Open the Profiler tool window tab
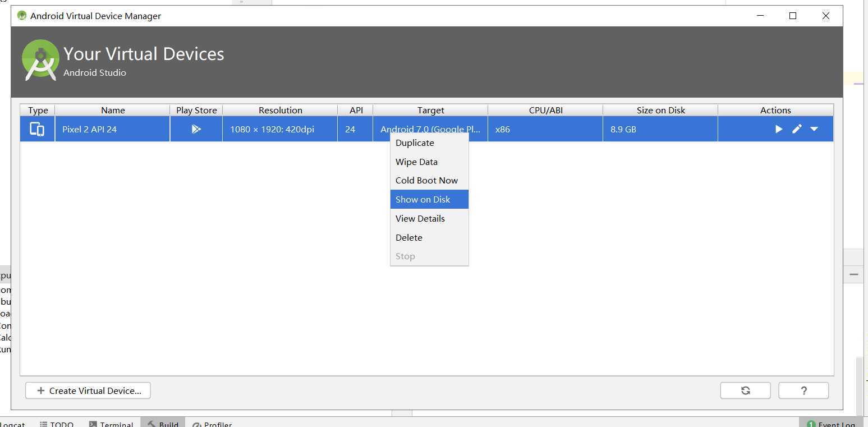Viewport: 868px width, 427px height. pos(212,424)
